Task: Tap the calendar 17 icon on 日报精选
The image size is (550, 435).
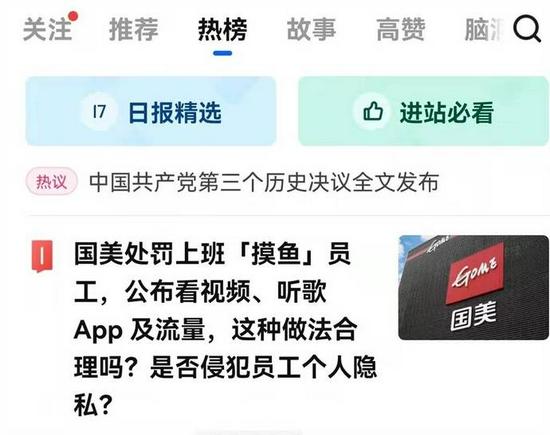Action: [100, 112]
